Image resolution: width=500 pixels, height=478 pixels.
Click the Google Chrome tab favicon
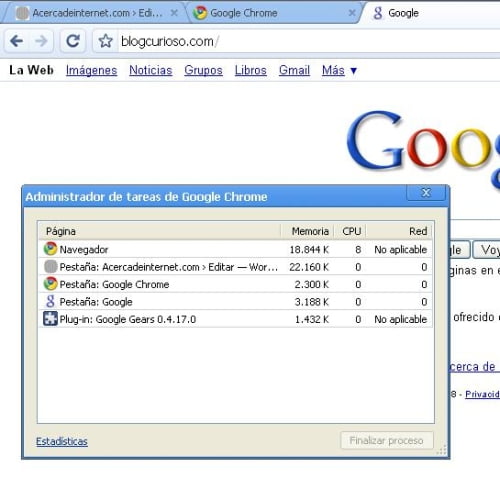[200, 13]
